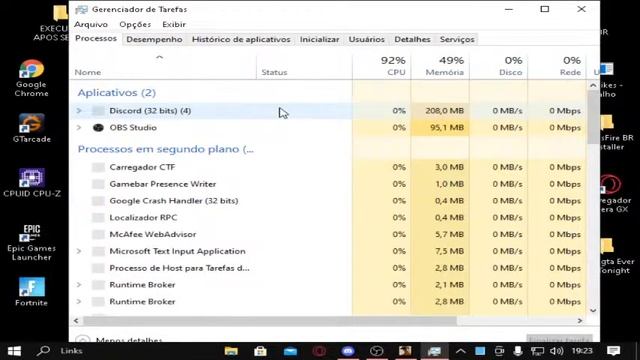Image resolution: width=640 pixels, height=360 pixels.
Task: Switch to the Inicializar tab
Action: coord(320,39)
